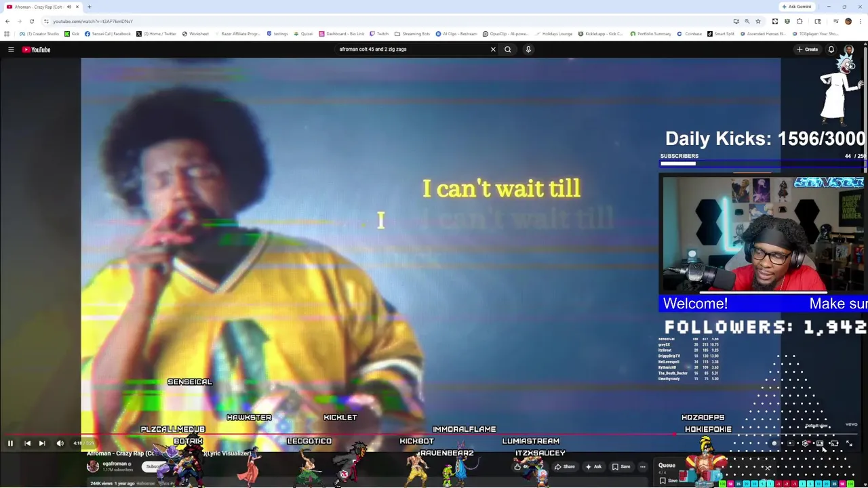
Task: Open the YouTube notifications bell
Action: [x=831, y=49]
